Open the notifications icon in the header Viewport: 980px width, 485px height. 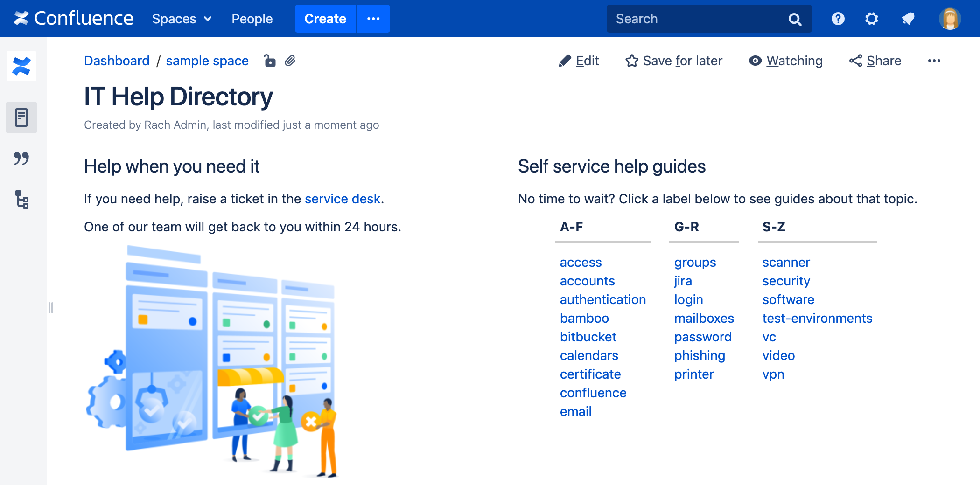908,19
